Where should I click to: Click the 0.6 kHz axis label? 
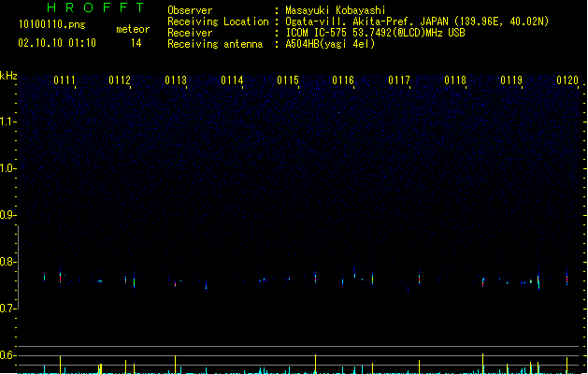(7, 355)
